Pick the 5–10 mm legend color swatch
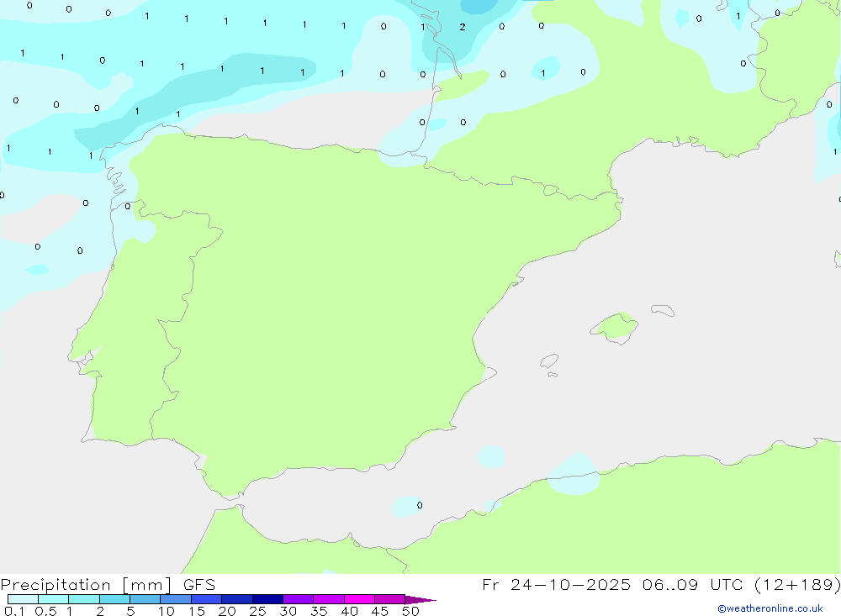 click(x=145, y=599)
